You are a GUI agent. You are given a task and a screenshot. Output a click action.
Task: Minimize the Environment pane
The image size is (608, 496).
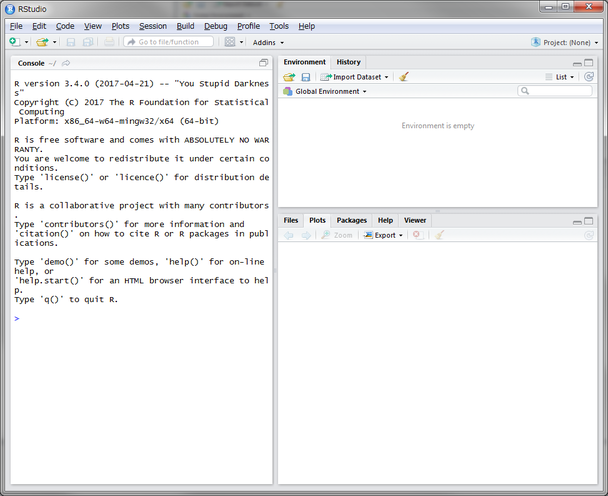coord(577,63)
